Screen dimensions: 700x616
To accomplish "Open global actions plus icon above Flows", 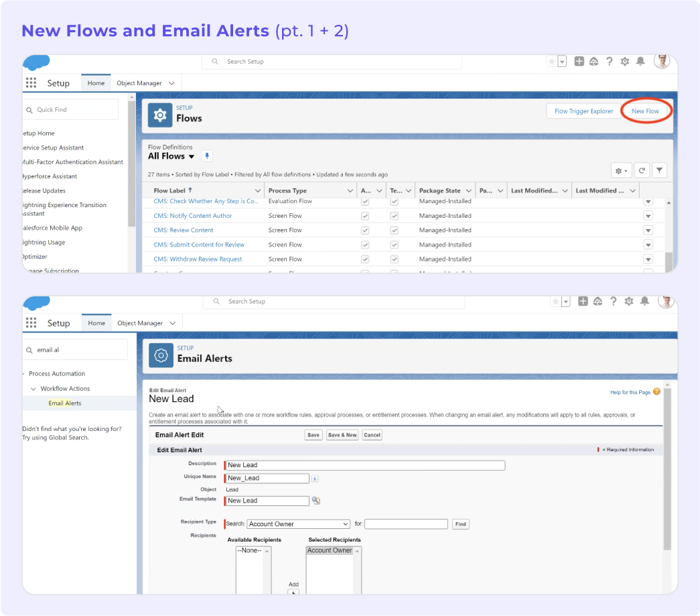I will [x=579, y=61].
